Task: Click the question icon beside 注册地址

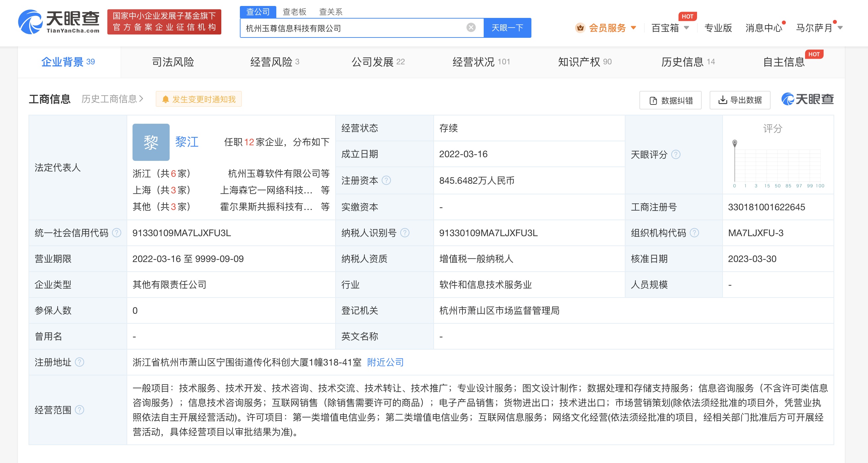Action: click(x=80, y=362)
